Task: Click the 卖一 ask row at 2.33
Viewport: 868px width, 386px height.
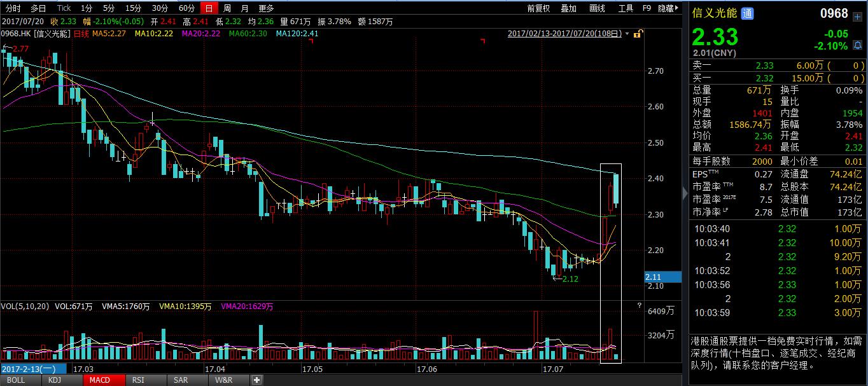Action: [x=778, y=65]
